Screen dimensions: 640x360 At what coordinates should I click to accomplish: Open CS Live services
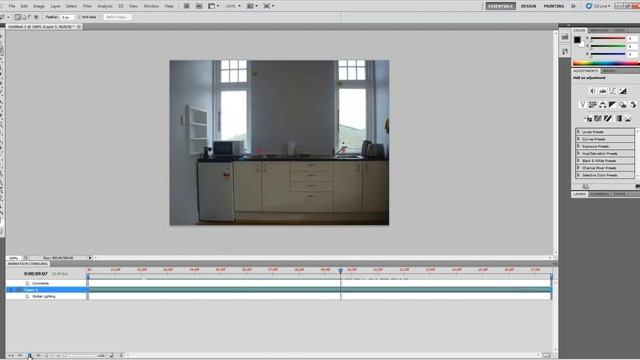(598, 6)
